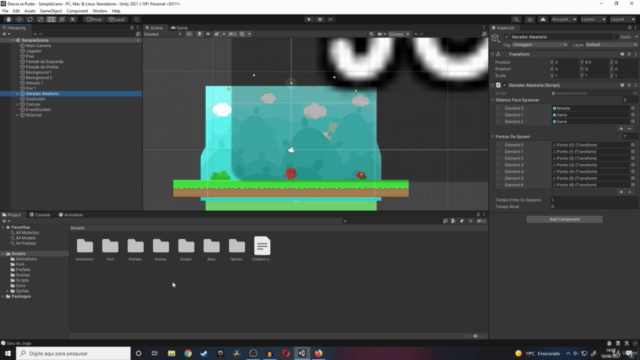The width and height of the screenshot is (640, 360).
Task: Select the custom editor tools icon
Action: click(x=73, y=19)
